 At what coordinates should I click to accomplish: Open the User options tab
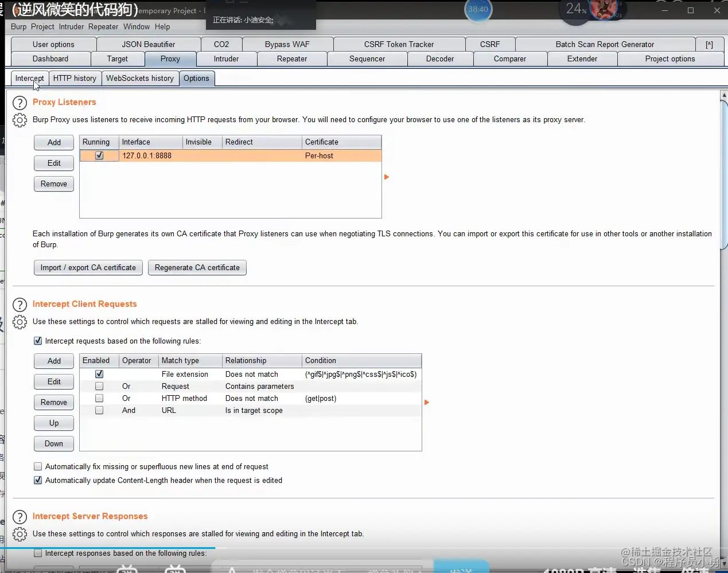tap(53, 44)
